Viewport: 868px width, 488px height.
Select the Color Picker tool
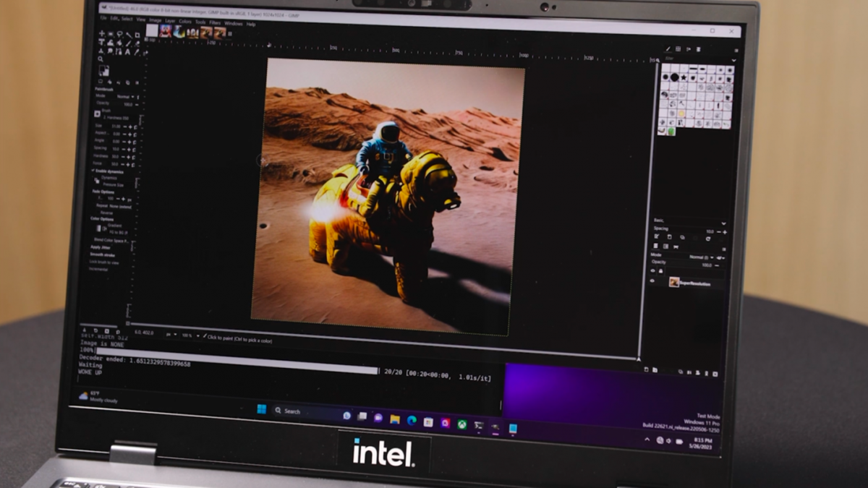click(x=137, y=52)
